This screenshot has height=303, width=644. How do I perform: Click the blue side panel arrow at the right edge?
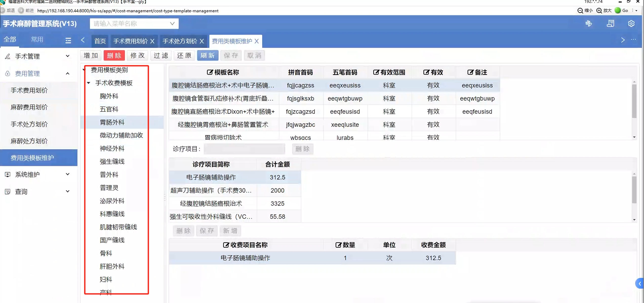pos(640,284)
